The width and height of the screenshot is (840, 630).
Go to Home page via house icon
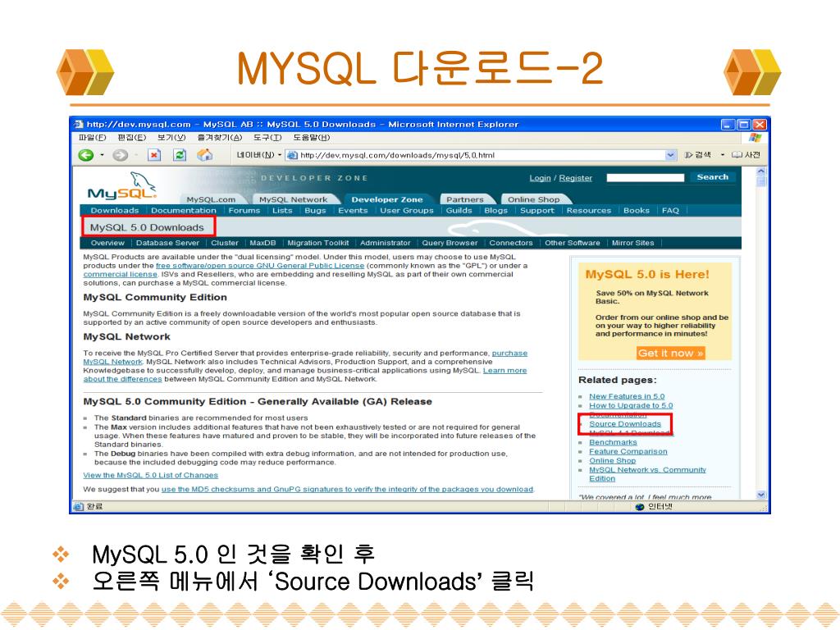pos(204,155)
